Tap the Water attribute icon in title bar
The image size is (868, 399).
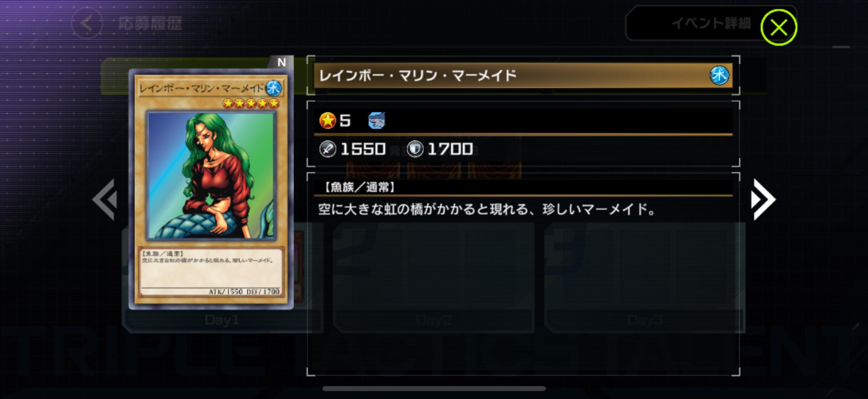(719, 75)
